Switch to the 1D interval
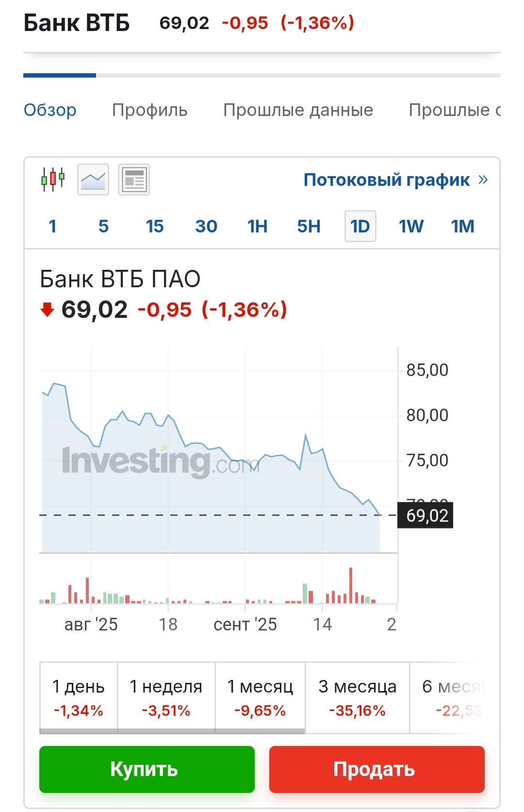Screen dimensions: 524x812 [x=360, y=226]
